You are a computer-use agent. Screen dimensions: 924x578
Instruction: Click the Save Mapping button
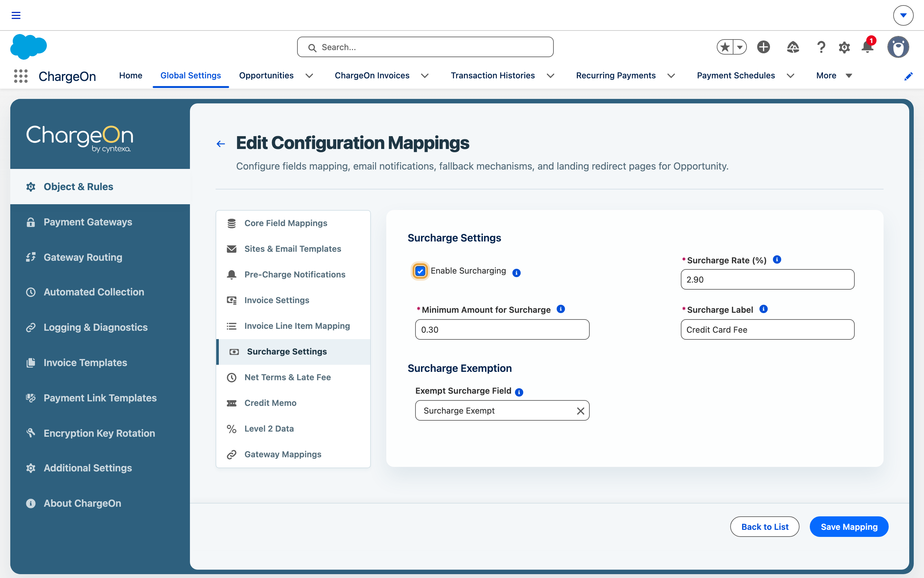pos(849,527)
